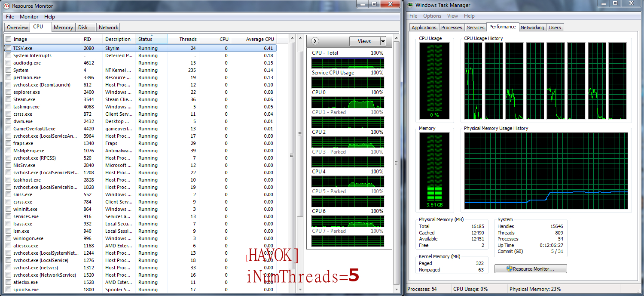Viewport: 644px width, 296px height.
Task: Click the CPU graphs pane scrollbar
Action: coord(396,163)
